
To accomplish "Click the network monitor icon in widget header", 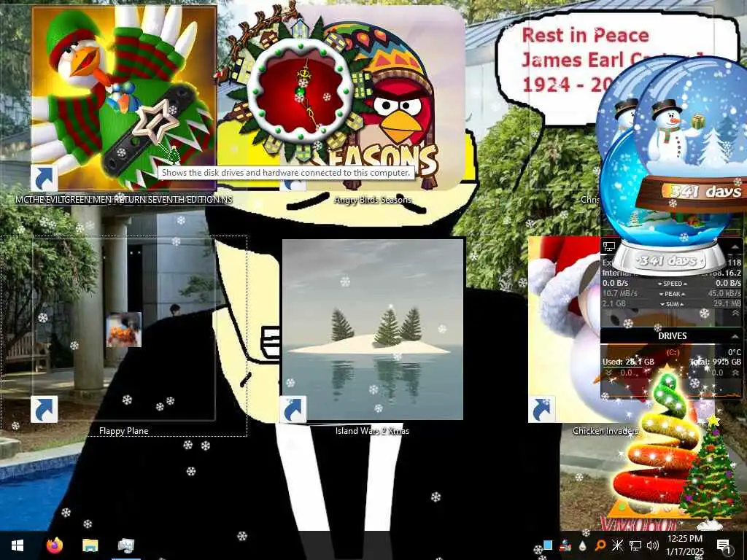I will [609, 246].
